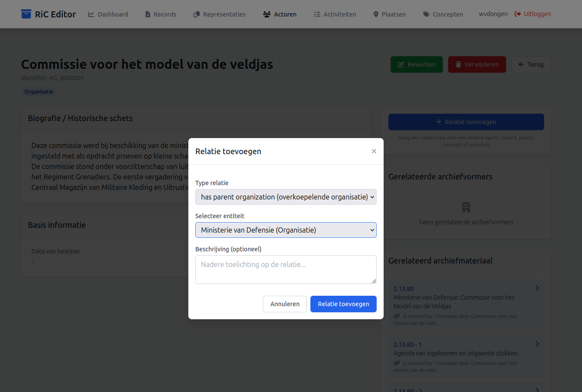Click the Data van bestaan label
The image size is (582, 392).
(x=55, y=251)
